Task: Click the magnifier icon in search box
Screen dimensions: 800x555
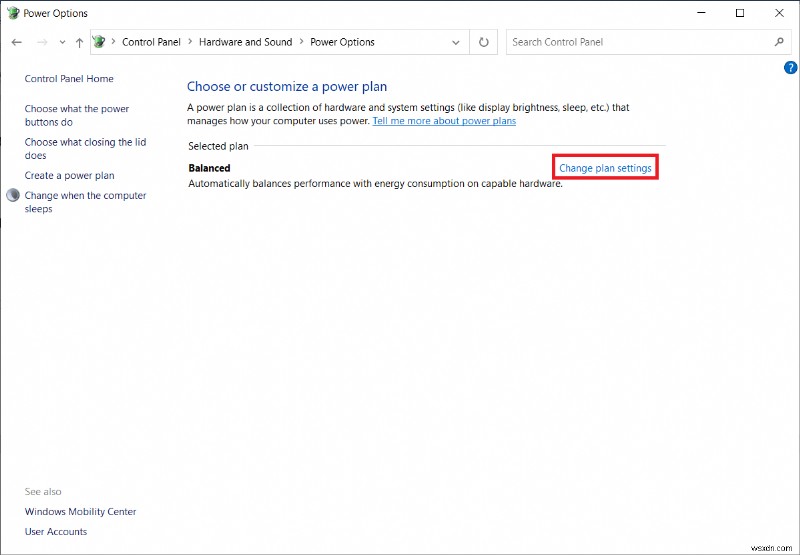Action: (780, 42)
